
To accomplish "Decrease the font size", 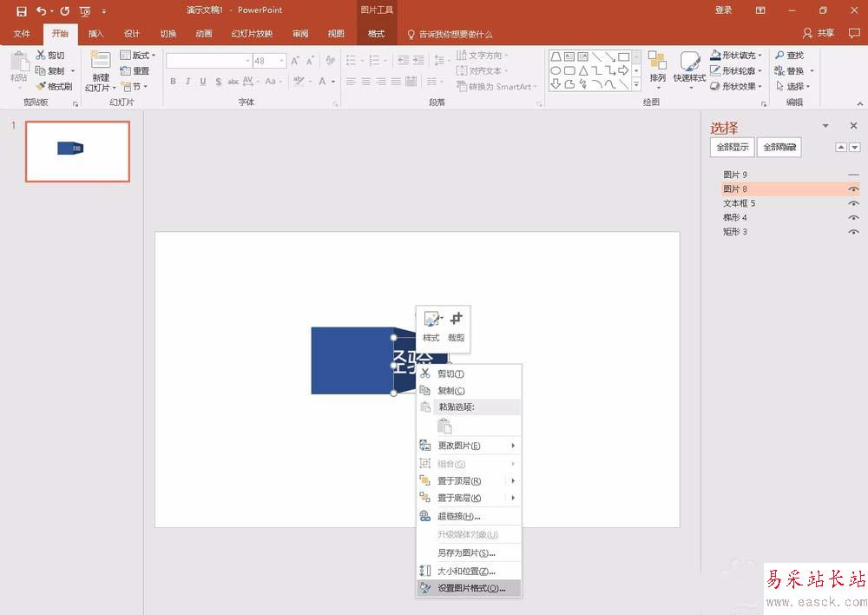I will click(310, 61).
